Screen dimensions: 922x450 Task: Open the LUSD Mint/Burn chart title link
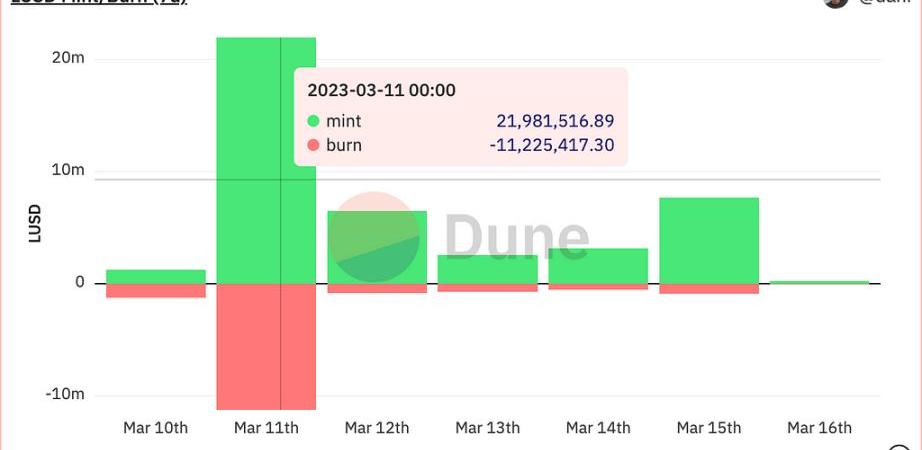coord(99,2)
